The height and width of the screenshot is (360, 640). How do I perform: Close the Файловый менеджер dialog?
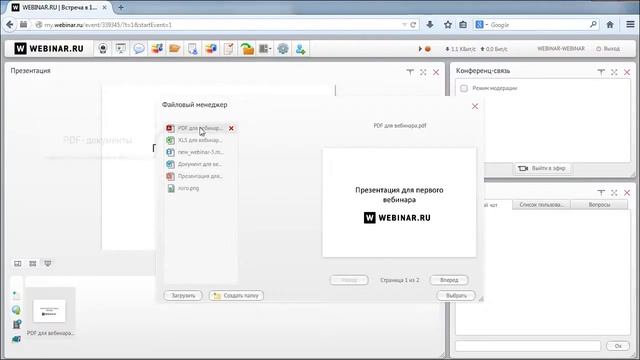coord(475,106)
